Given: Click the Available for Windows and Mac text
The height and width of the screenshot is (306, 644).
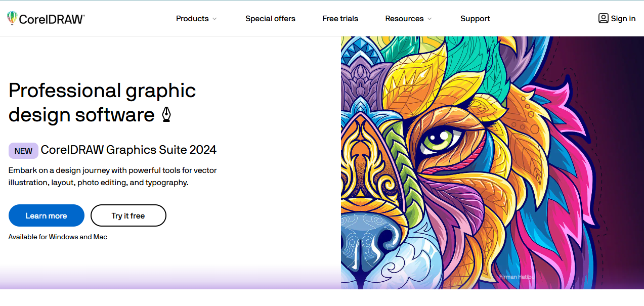Looking at the screenshot, I should coord(58,237).
